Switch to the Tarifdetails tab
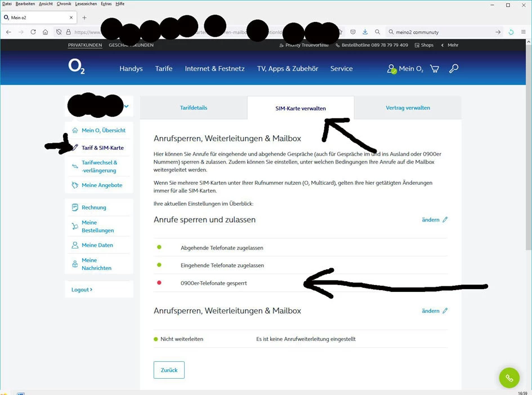 tap(194, 108)
